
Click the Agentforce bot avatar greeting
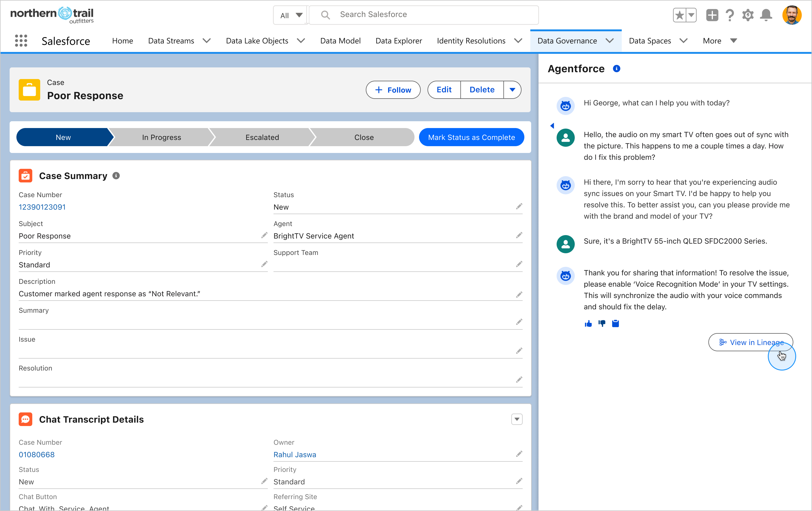point(565,106)
